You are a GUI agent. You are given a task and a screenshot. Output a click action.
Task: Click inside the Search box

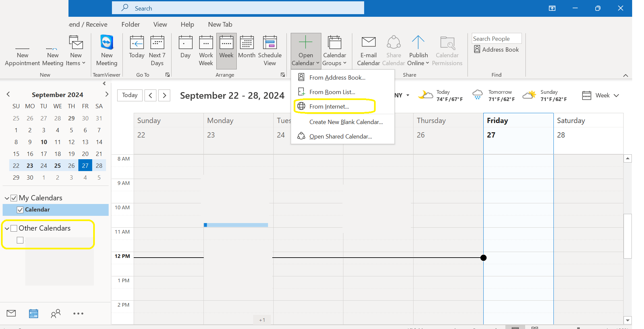coord(238,8)
